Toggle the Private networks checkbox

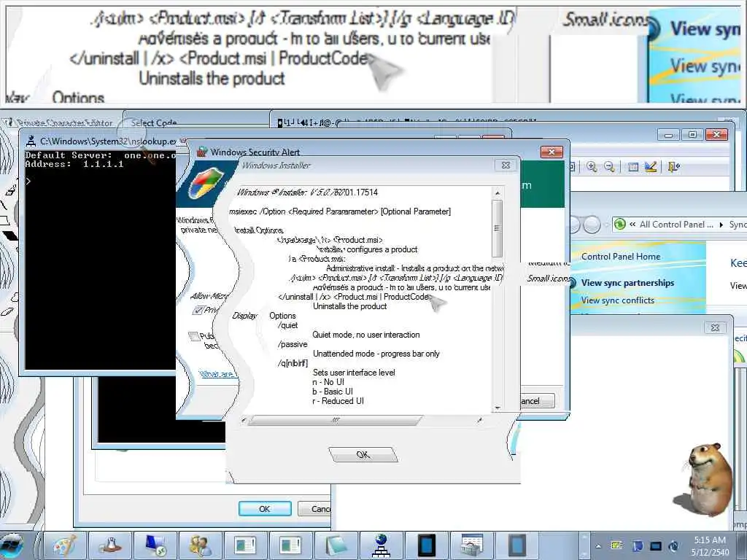pyautogui.click(x=197, y=311)
